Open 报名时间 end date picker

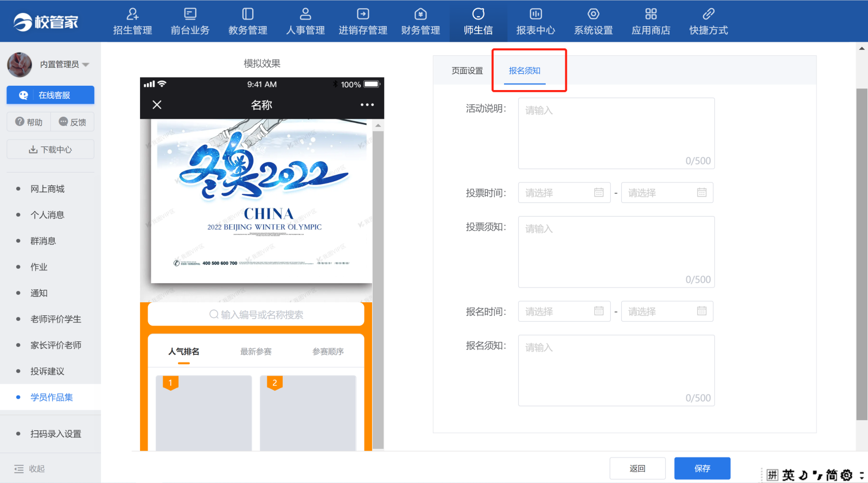[667, 312]
